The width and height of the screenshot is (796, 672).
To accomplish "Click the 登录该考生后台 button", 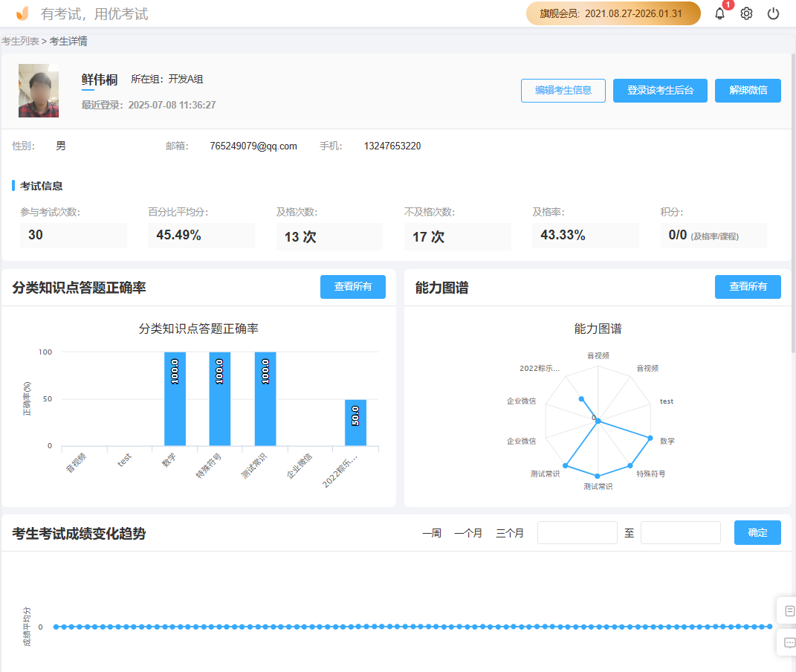I will coord(659,91).
